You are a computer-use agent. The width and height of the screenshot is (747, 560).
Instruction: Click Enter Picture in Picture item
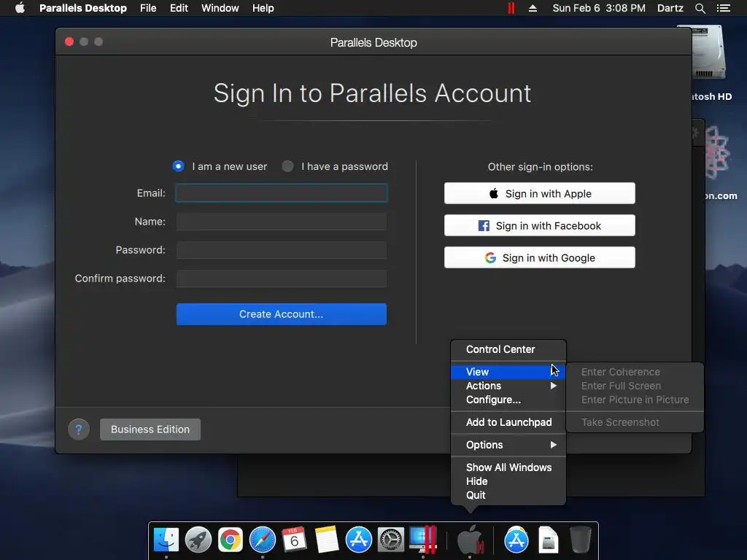point(635,400)
